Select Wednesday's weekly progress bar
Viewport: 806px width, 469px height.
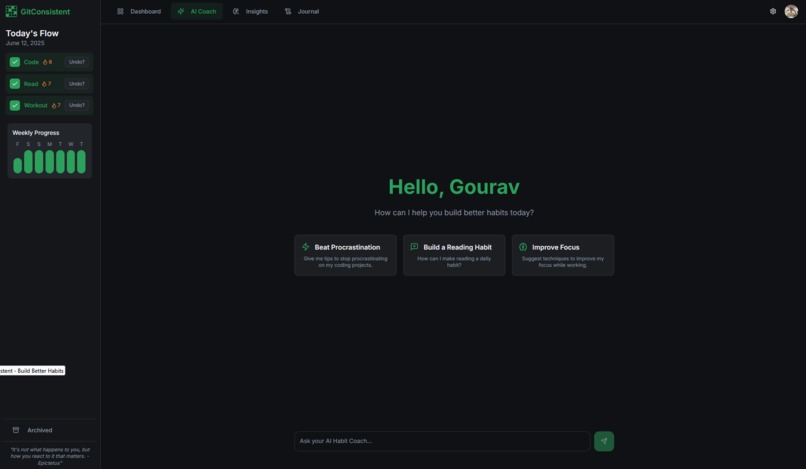pos(71,161)
